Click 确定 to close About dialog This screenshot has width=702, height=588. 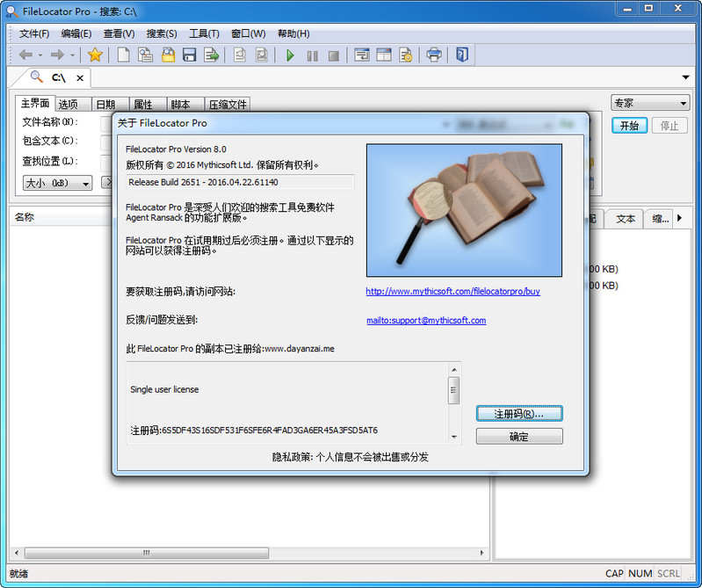tap(519, 436)
